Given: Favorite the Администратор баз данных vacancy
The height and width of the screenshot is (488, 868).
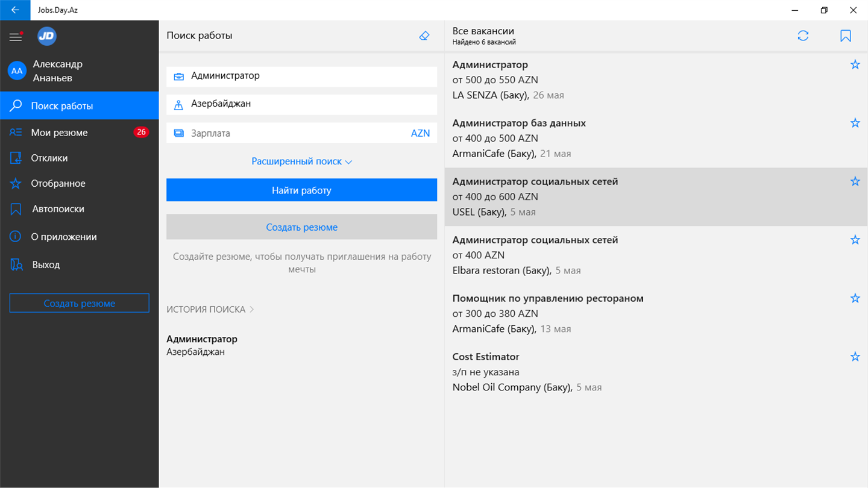Looking at the screenshot, I should 855,123.
